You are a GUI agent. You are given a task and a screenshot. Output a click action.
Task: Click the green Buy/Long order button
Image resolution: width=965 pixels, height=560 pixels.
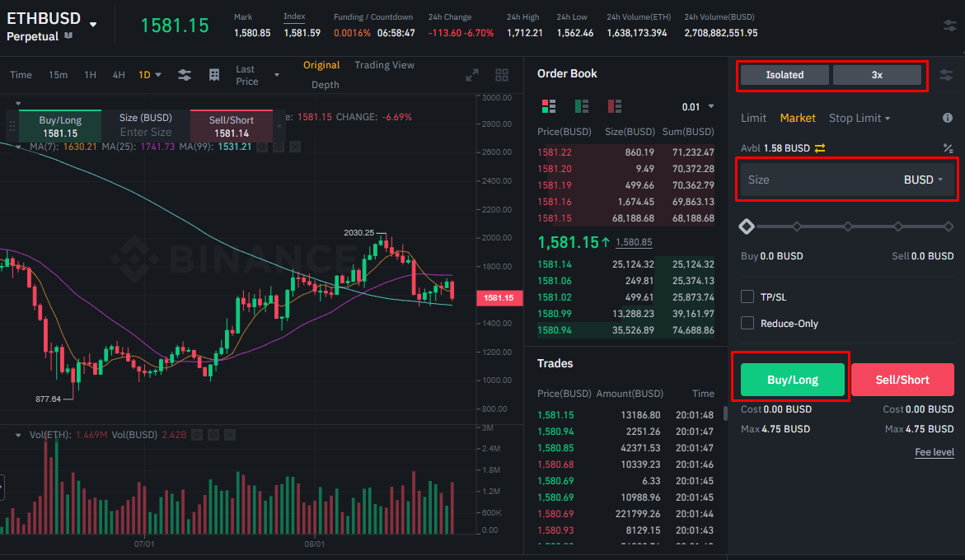(793, 380)
